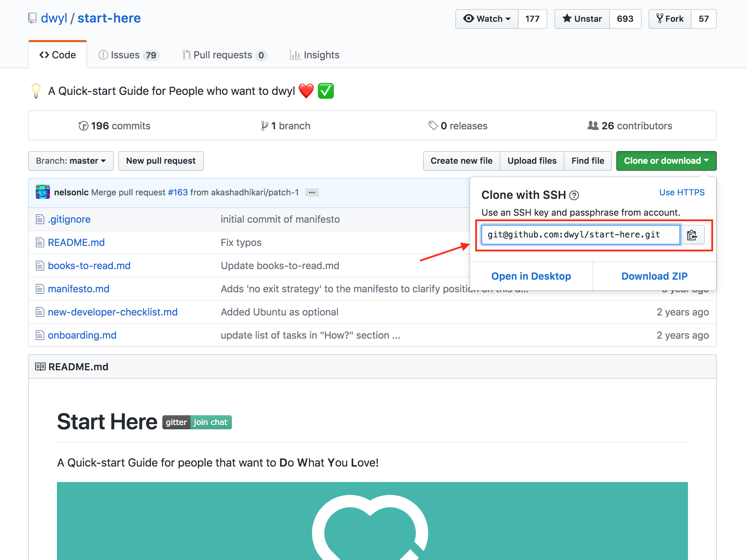The width and height of the screenshot is (747, 560).
Task: Open the 'Fix typos' commit message
Action: pyautogui.click(x=241, y=242)
